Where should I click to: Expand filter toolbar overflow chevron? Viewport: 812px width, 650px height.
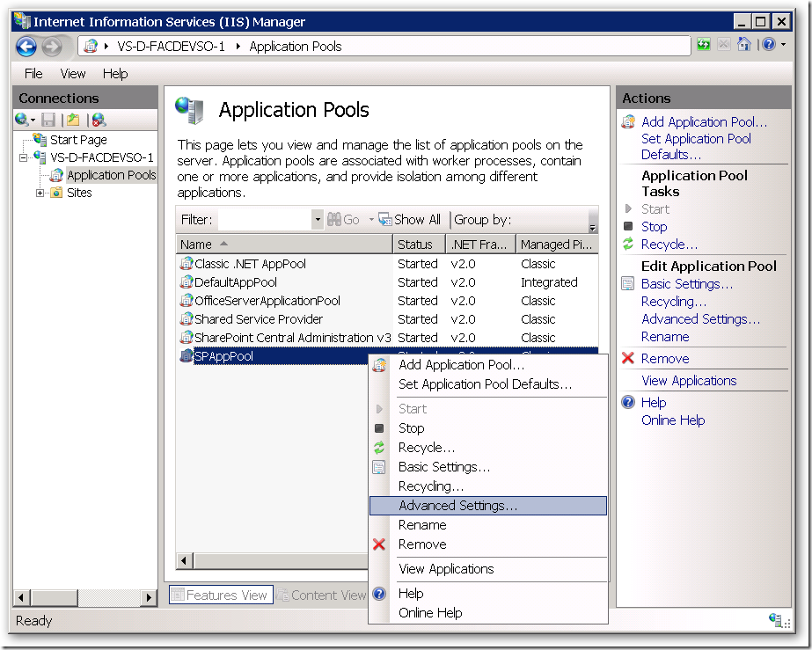[x=593, y=228]
